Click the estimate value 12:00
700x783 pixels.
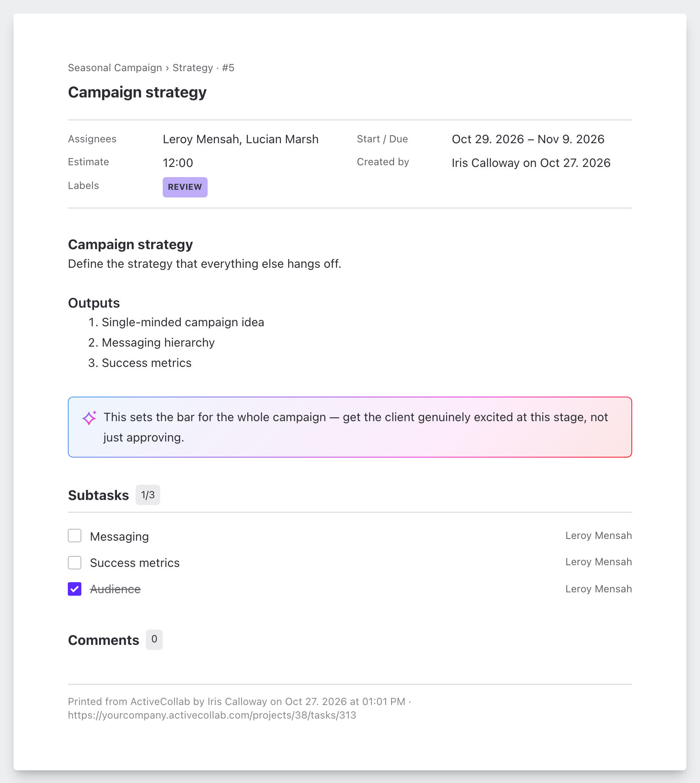click(x=178, y=163)
